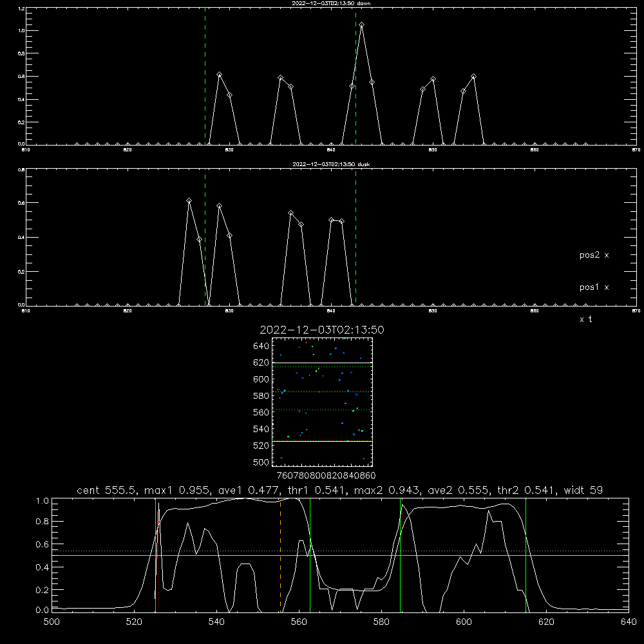Click the '1.0' y-axis label of the bottom plot
The width and height of the screenshot is (644, 644).
pos(43,501)
